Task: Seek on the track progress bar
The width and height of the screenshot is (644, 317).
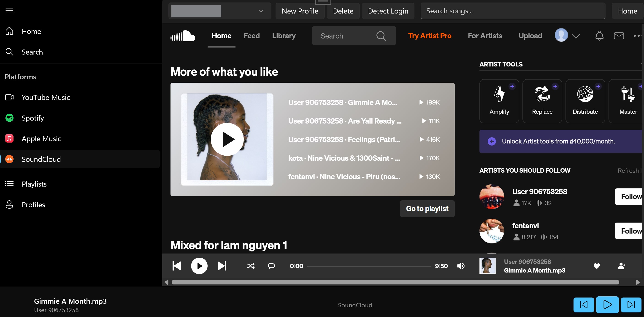Action: [369, 266]
